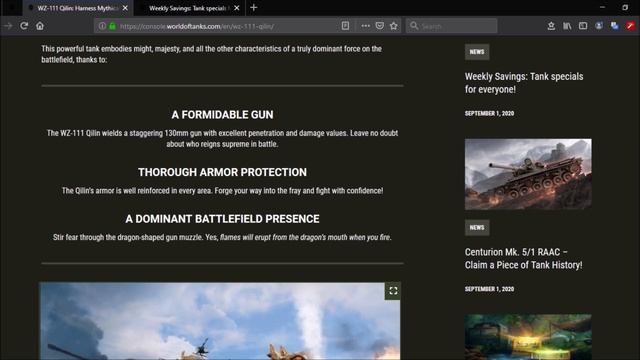Close the WZ-111 Qilin tab
The width and height of the screenshot is (640, 360).
coord(125,8)
